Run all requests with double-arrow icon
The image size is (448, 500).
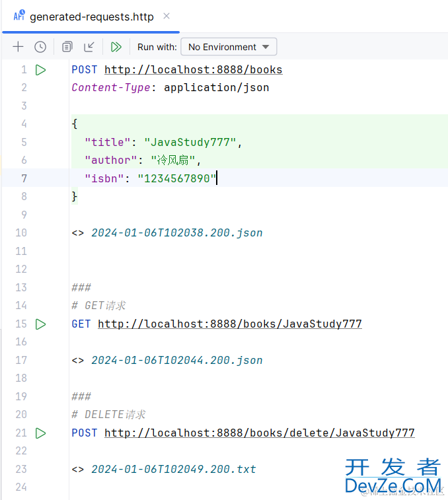pos(116,47)
